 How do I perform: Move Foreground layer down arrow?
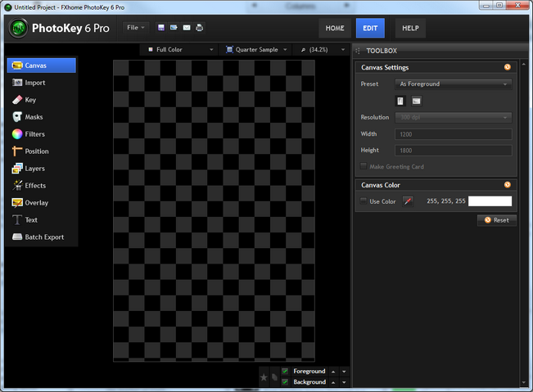pyautogui.click(x=344, y=372)
